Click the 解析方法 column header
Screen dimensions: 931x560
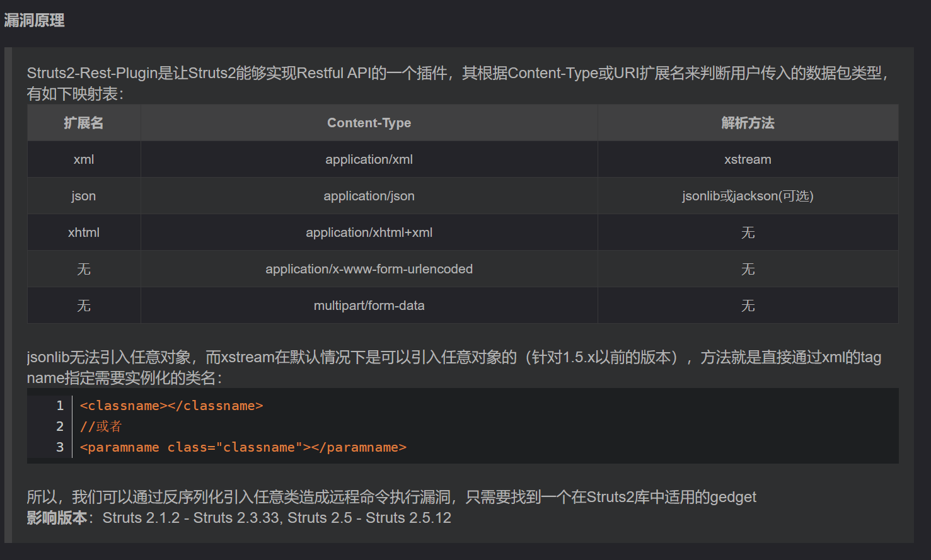click(x=748, y=123)
